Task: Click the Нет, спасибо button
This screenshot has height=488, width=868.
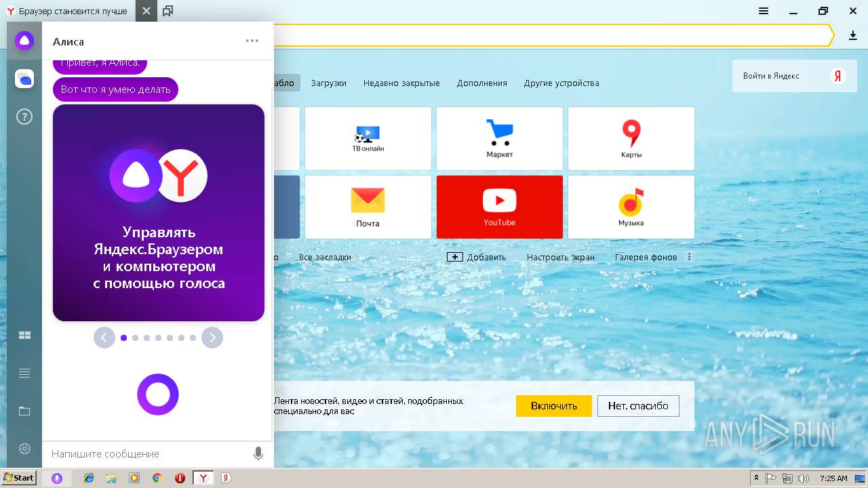Action: click(x=638, y=406)
